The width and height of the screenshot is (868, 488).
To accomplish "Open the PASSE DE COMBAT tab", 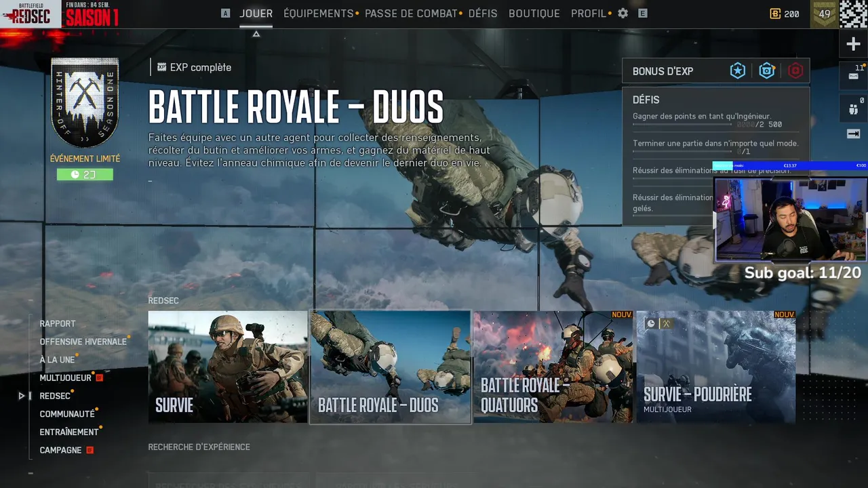I will (411, 14).
